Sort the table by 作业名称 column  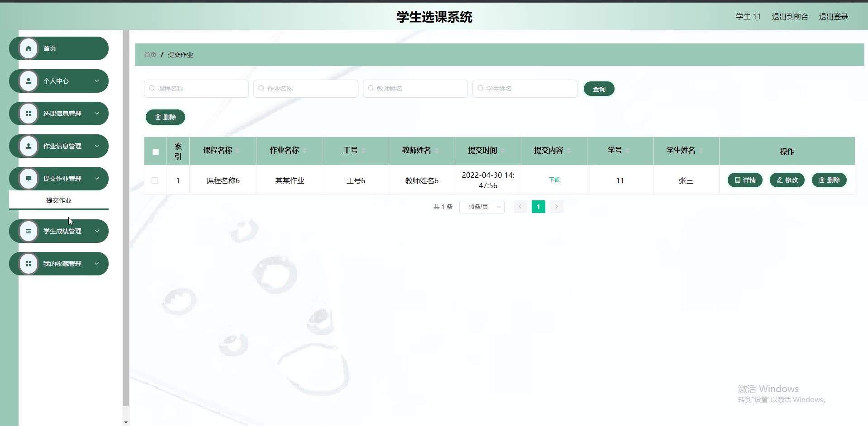[305, 151]
